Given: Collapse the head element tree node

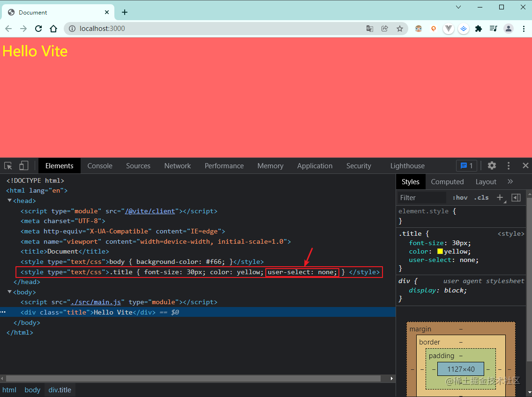Looking at the screenshot, I should [x=10, y=201].
